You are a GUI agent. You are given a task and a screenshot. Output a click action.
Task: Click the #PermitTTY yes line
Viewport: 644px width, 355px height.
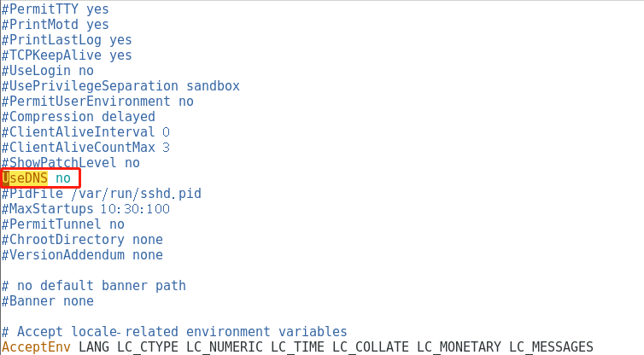click(55, 9)
